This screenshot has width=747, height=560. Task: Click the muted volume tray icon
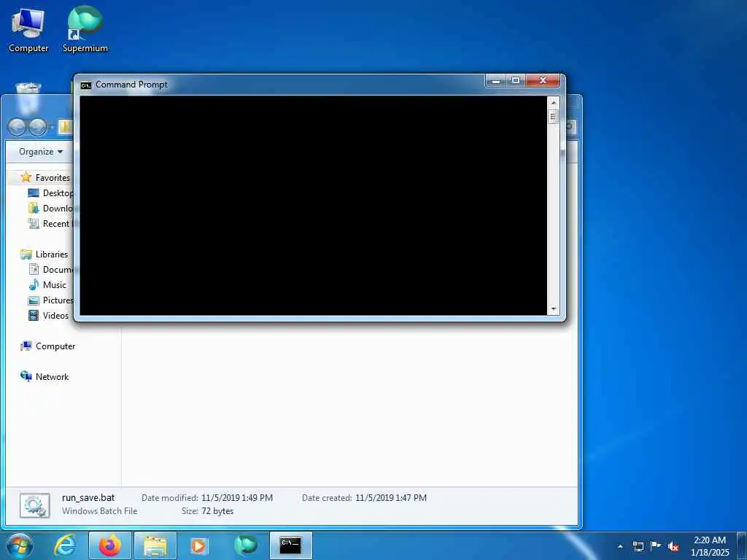[673, 546]
